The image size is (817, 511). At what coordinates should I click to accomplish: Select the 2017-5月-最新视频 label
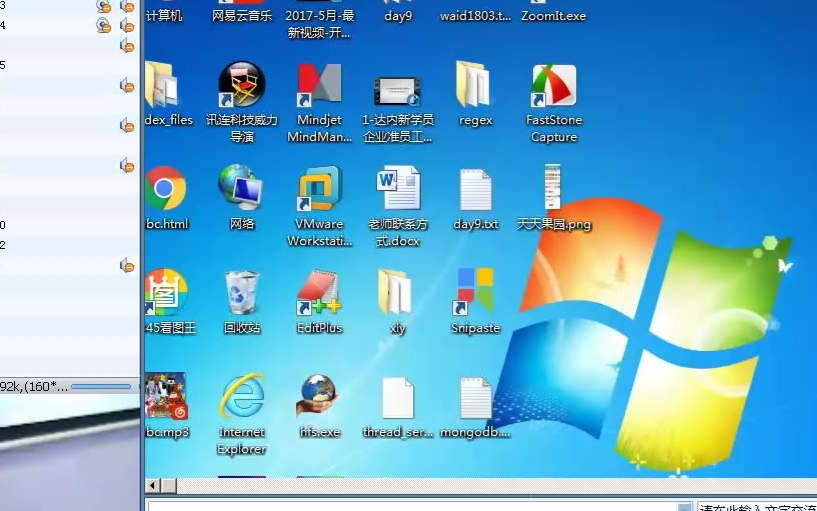pyautogui.click(x=319, y=24)
